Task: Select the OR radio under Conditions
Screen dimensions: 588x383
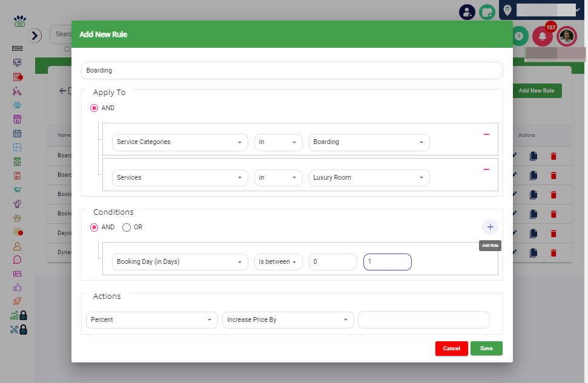Action: click(127, 227)
